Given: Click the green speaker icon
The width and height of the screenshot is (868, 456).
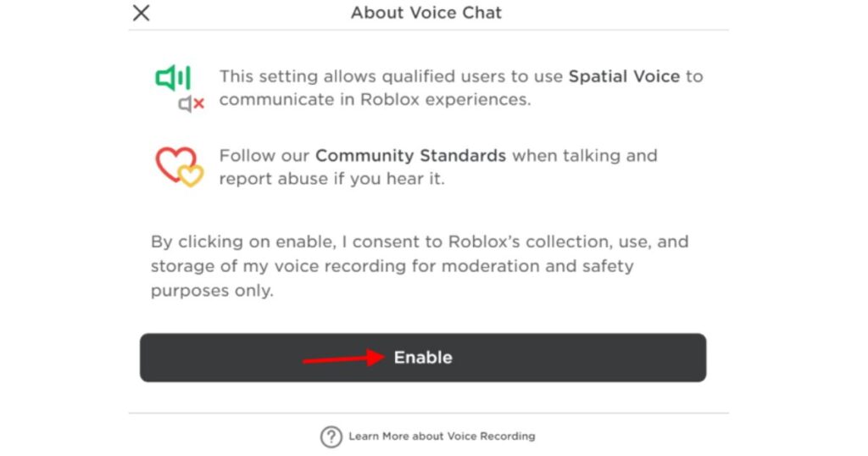Looking at the screenshot, I should click(x=172, y=79).
